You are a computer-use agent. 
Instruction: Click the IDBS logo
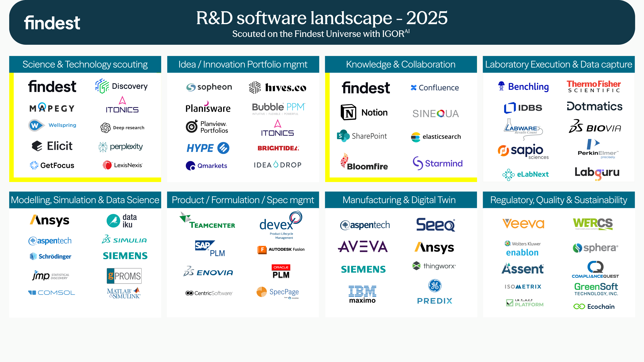pyautogui.click(x=523, y=108)
